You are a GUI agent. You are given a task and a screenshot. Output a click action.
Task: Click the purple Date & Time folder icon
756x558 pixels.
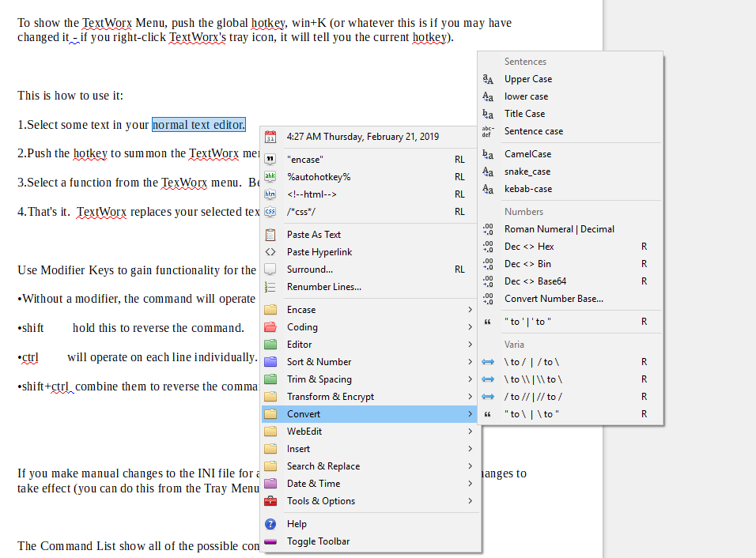pos(270,484)
